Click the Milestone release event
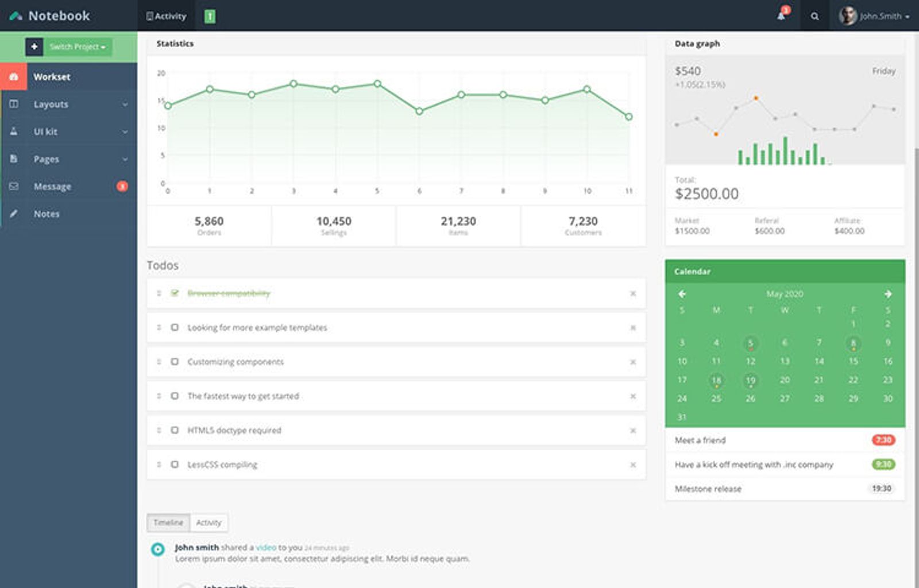 pyautogui.click(x=785, y=489)
